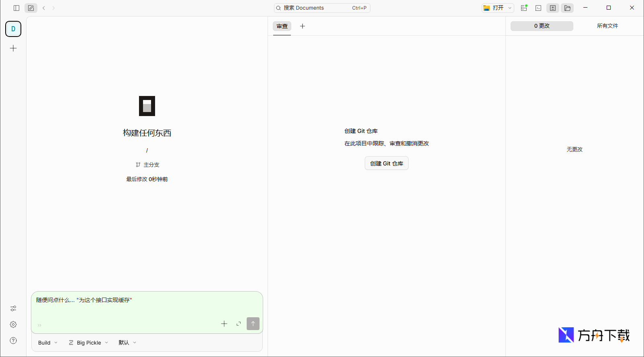Viewport: 644px width, 357px height.
Task: Add attachment with the plus icon in prompt box
Action: [224, 324]
